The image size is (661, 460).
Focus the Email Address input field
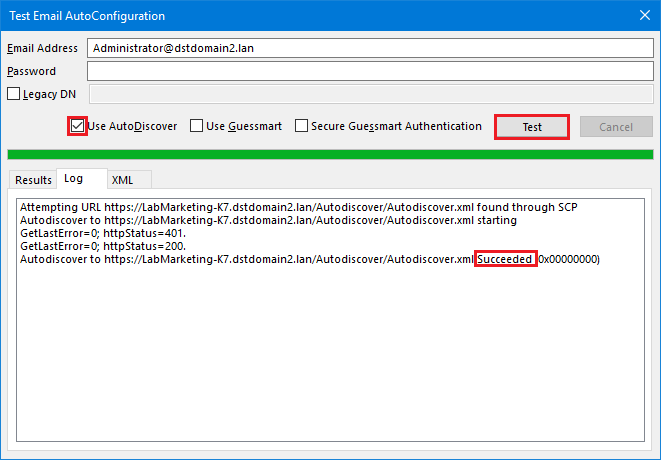(370, 48)
